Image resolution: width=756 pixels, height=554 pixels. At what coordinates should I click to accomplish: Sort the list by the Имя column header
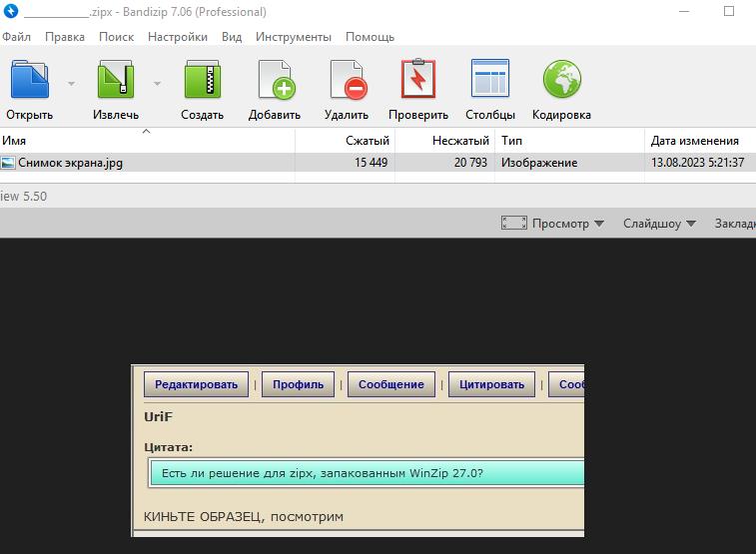click(x=147, y=141)
